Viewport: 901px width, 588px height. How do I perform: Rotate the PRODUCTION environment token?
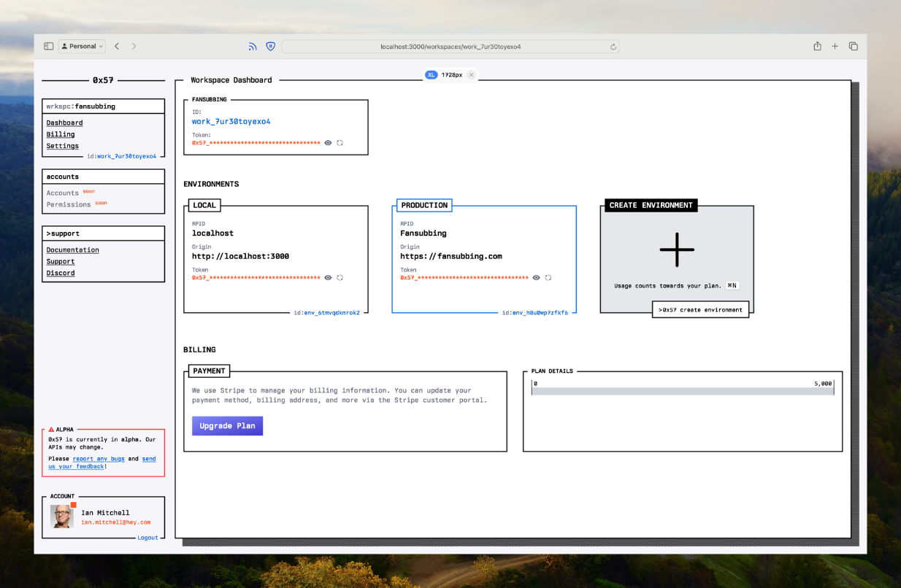[x=548, y=278]
